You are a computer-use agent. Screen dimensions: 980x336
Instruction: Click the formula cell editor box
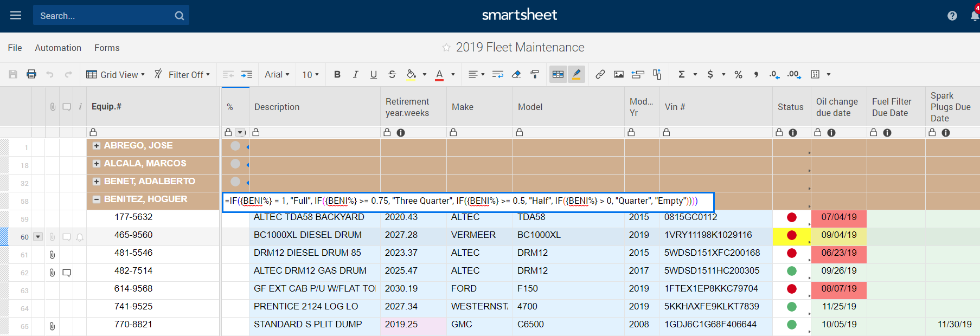(x=468, y=202)
